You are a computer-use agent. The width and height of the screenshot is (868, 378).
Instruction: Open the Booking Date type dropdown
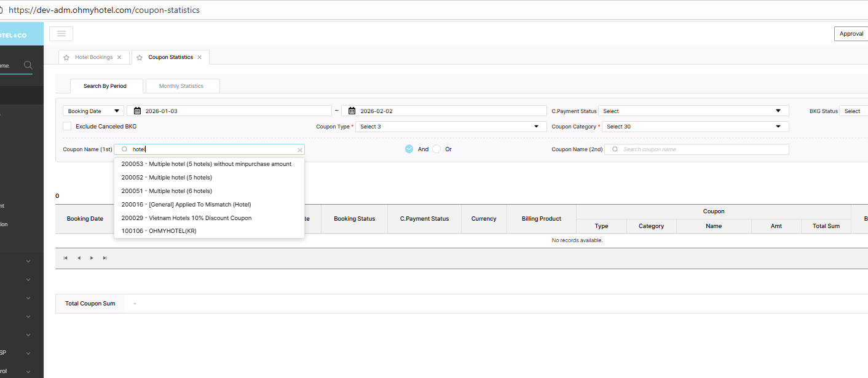tap(93, 111)
